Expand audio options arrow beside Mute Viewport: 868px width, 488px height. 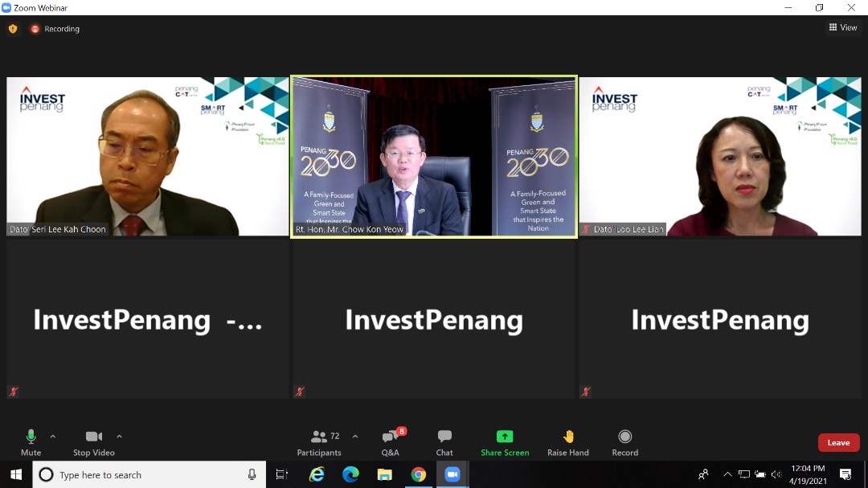point(52,437)
